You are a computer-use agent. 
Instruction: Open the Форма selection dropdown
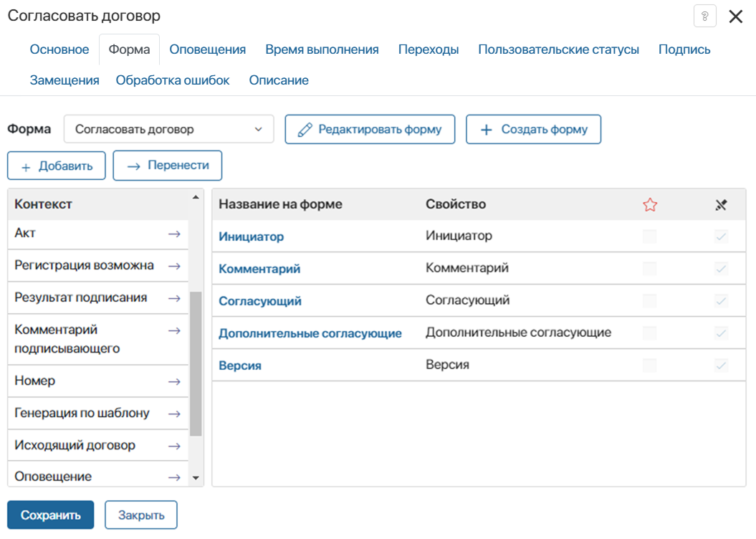tap(168, 129)
